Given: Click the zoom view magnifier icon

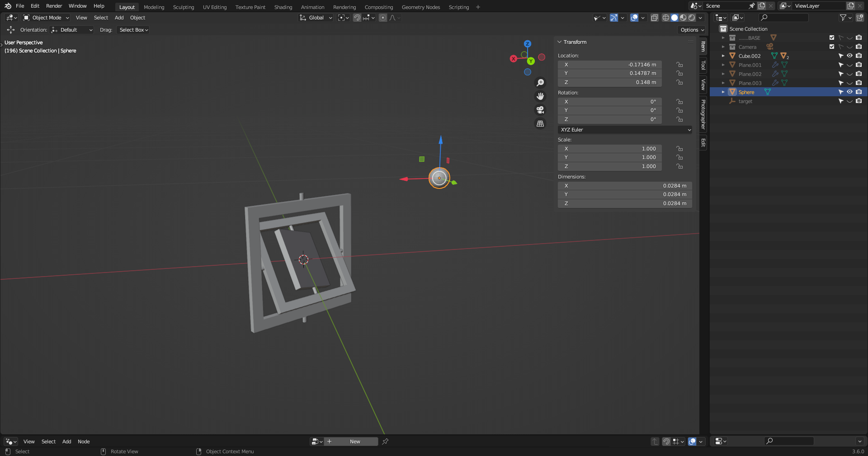Looking at the screenshot, I should pos(540,83).
